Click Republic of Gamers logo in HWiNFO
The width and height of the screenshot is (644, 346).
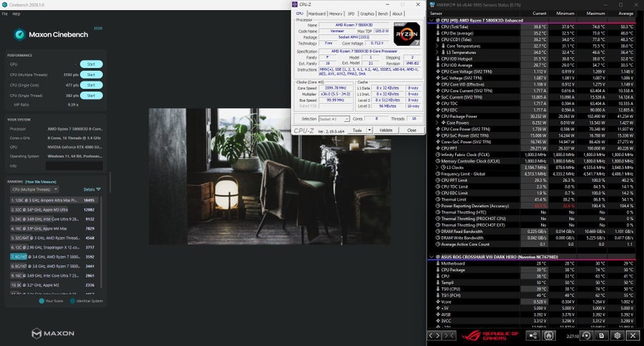pyautogui.click(x=490, y=336)
